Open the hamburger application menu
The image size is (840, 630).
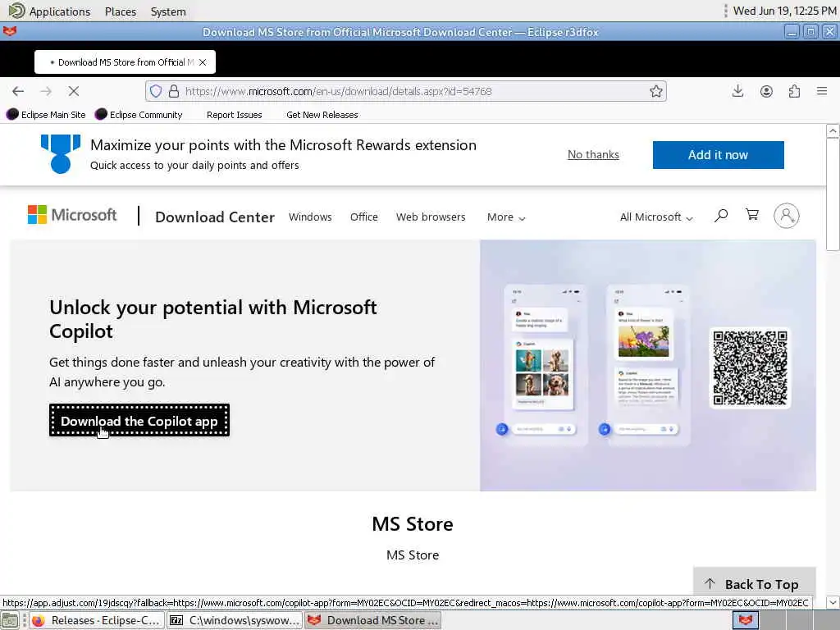[x=822, y=91]
